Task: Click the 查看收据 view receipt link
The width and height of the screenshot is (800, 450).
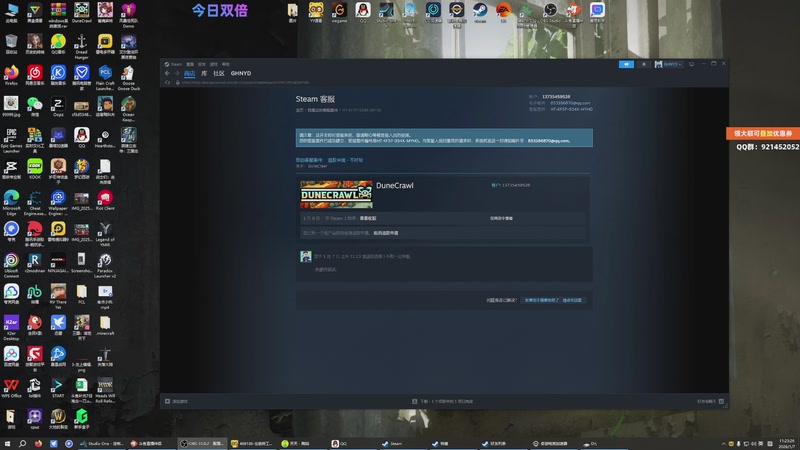Action: pyautogui.click(x=368, y=218)
